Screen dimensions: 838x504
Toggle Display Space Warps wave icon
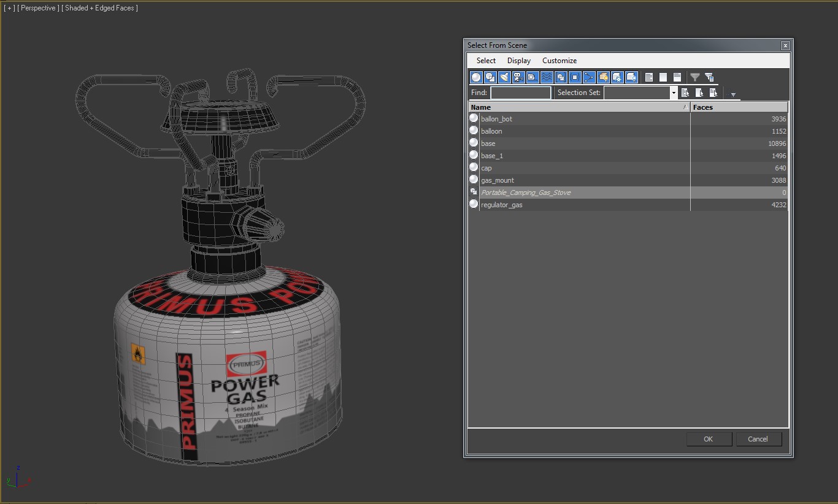[x=547, y=77]
